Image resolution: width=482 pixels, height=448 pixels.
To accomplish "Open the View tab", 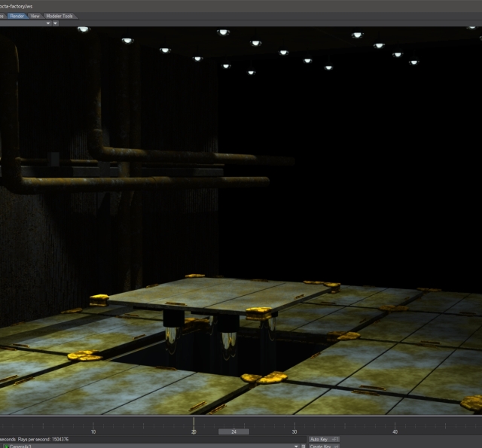I will tap(35, 15).
